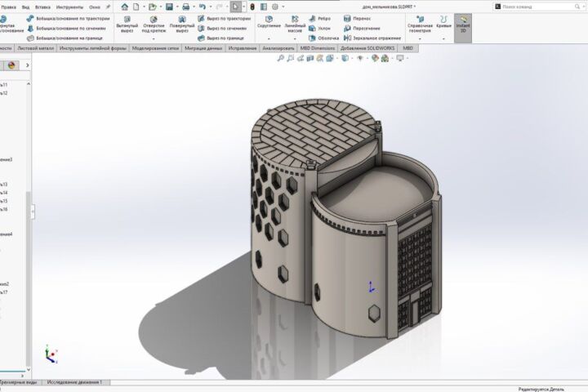Select Вырез на границе tool

(220, 38)
